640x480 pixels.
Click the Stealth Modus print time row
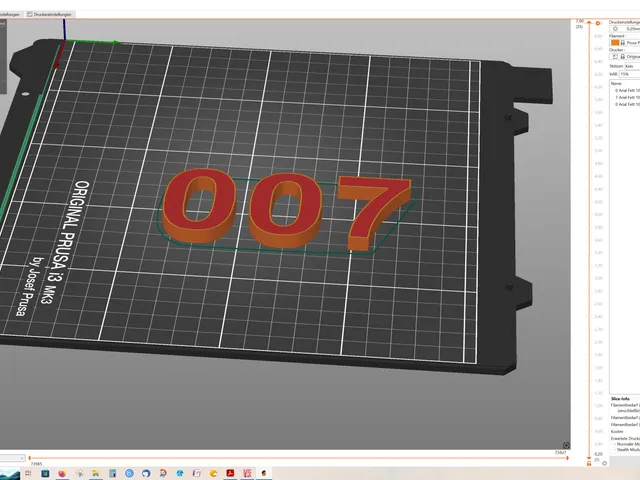(628, 450)
